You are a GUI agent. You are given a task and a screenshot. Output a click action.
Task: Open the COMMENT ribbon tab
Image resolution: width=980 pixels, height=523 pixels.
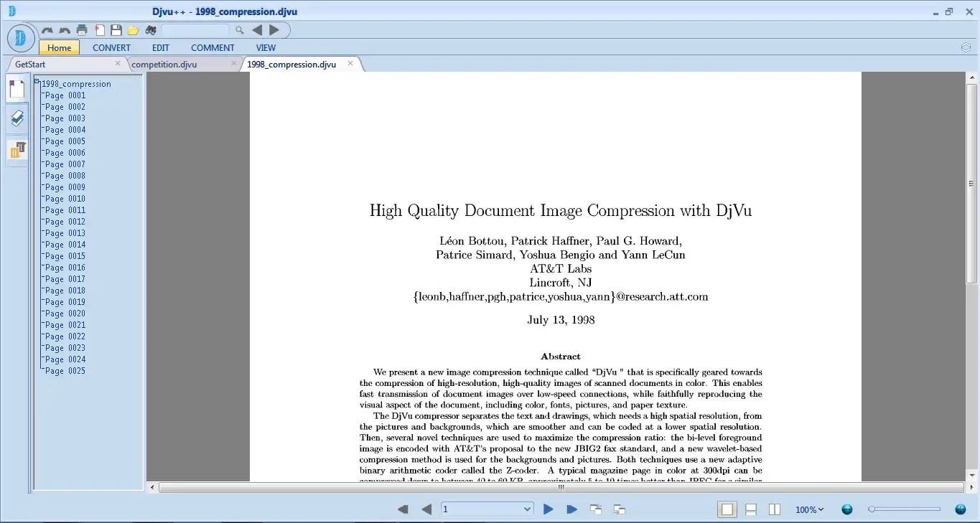pyautogui.click(x=213, y=47)
